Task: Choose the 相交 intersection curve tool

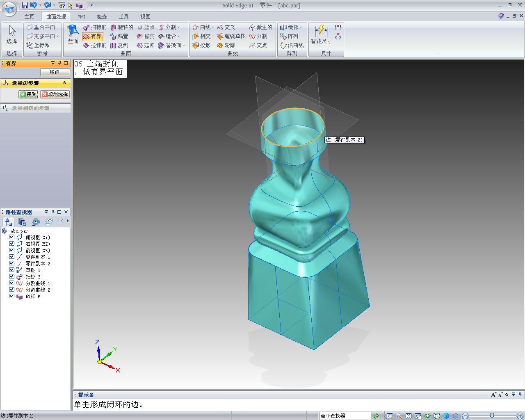Action: pos(201,36)
